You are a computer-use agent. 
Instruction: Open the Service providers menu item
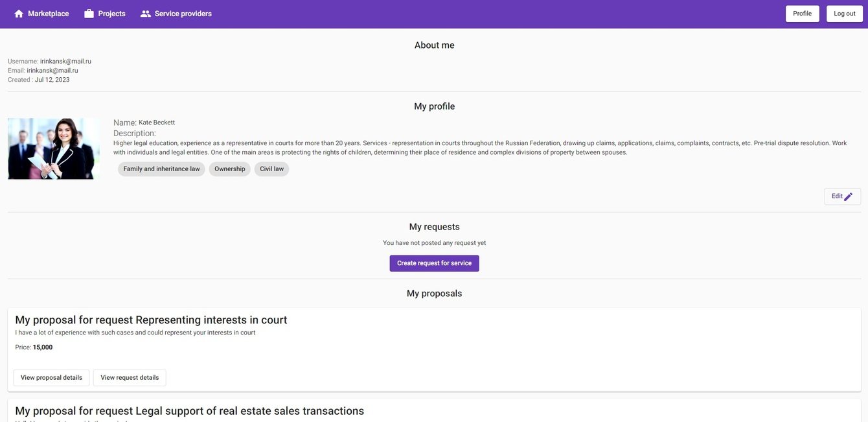[x=183, y=14]
